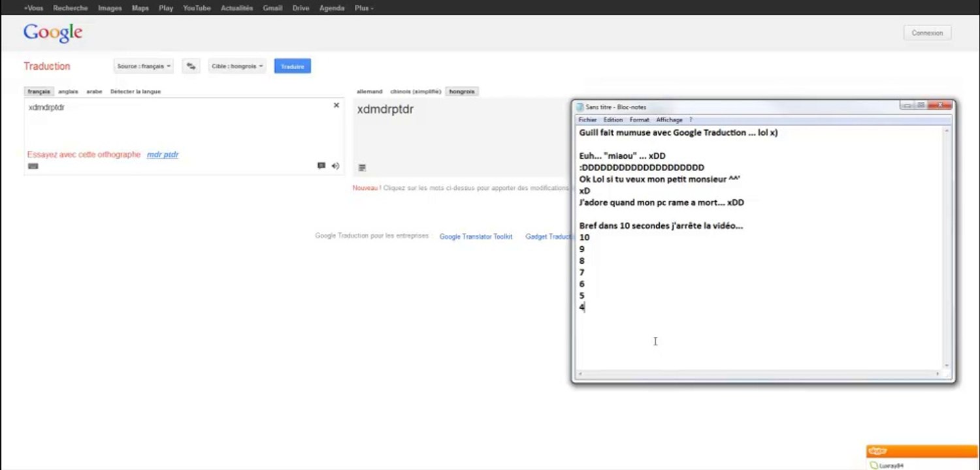
Task: Select allemand target language tab
Action: (x=369, y=91)
